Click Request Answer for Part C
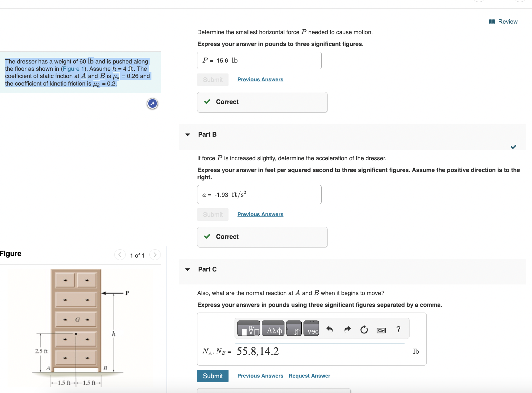Image resolution: width=532 pixels, height=393 pixels. click(309, 375)
